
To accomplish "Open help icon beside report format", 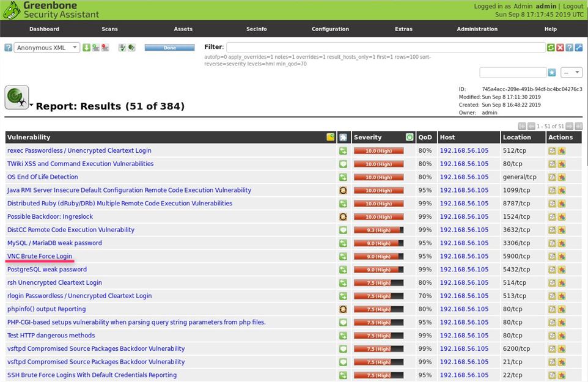I will [8, 48].
